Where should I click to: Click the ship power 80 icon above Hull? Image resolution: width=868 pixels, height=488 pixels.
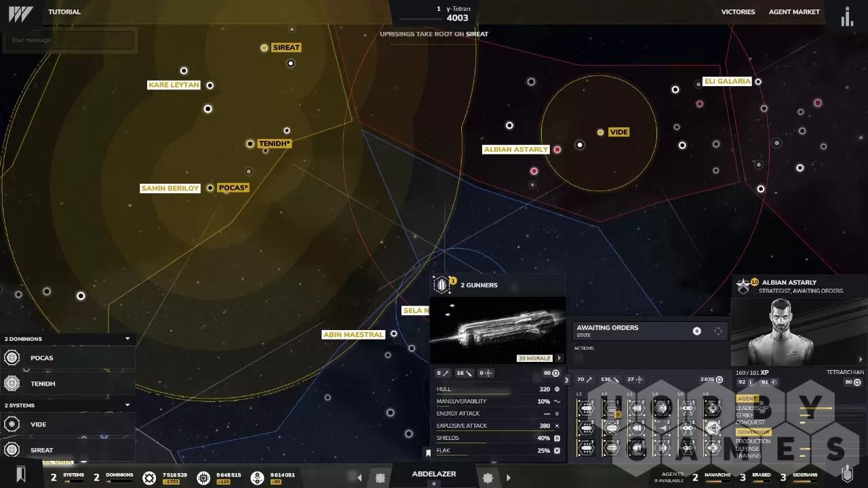click(556, 373)
